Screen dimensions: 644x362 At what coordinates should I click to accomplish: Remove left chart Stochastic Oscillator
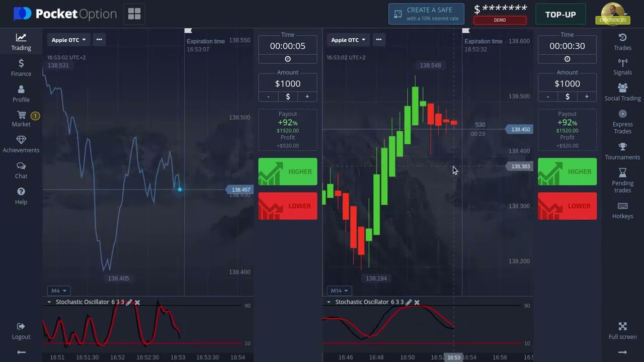[137, 302]
